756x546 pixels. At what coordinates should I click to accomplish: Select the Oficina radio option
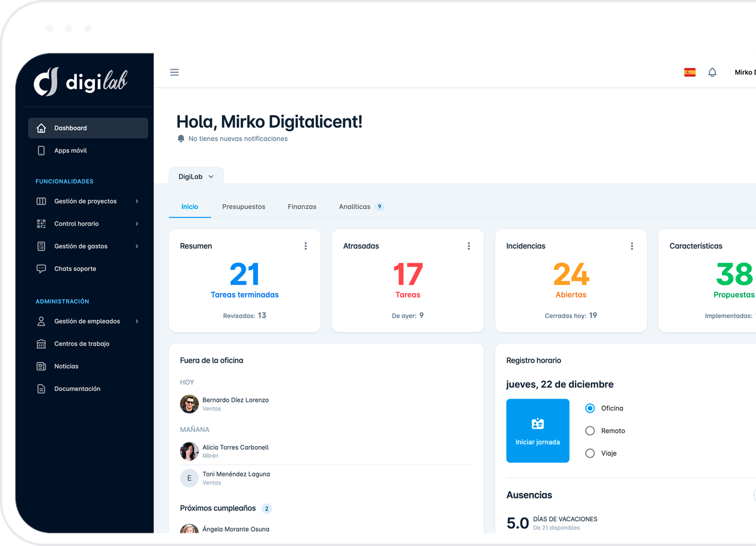(590, 408)
